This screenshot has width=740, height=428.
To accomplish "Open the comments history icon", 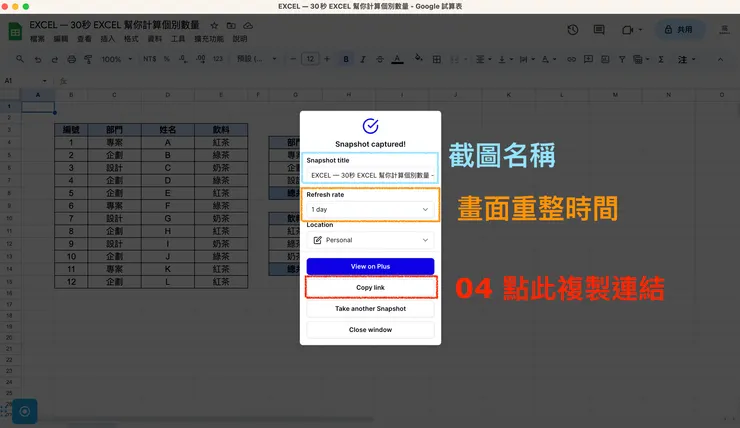I will (599, 30).
